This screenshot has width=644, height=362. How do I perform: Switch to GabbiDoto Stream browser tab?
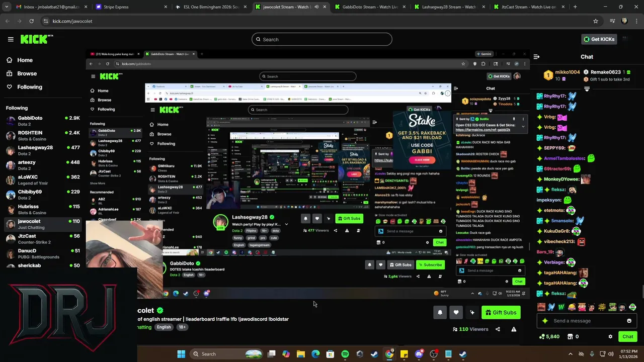tap(370, 7)
